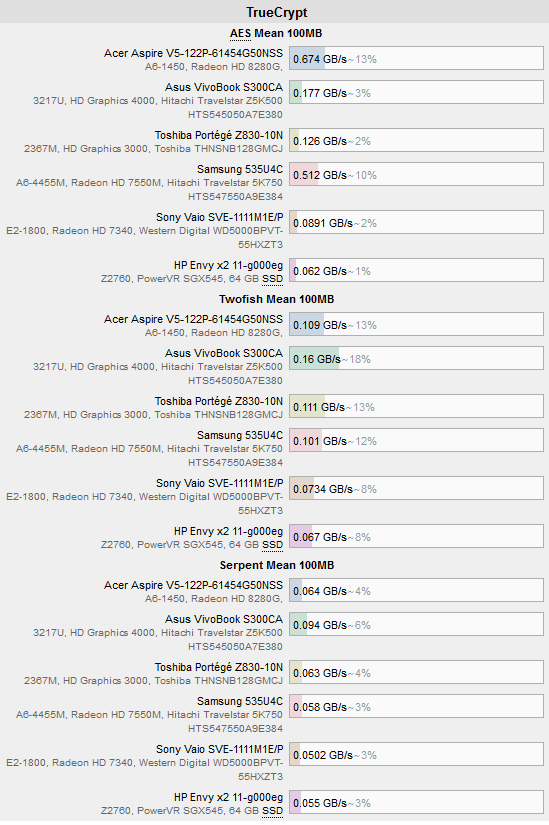The width and height of the screenshot is (549, 825).
Task: Click the Serpent Mean 100MB heading
Action: tap(276, 566)
